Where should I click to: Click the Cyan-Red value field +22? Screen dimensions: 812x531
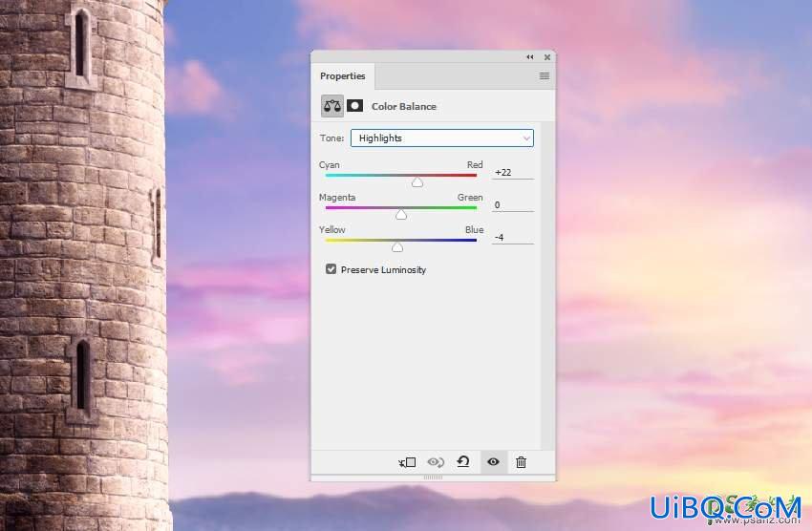pos(513,173)
